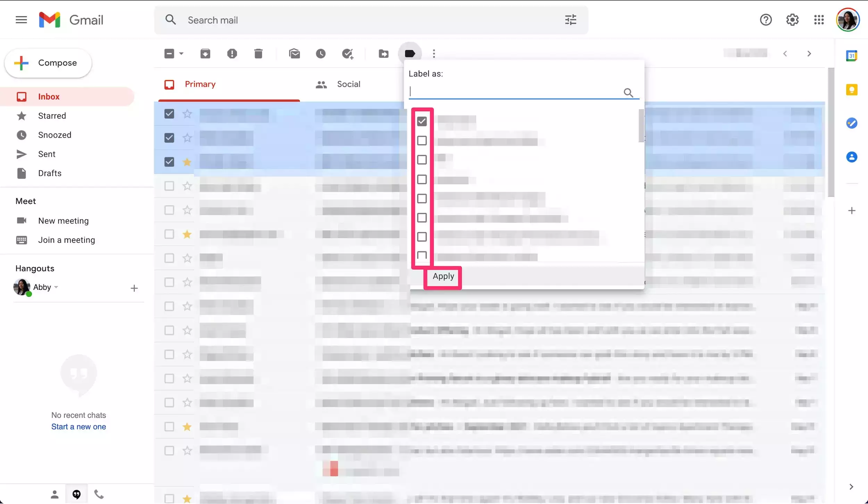Expand Abby's Hangouts status dropdown

click(x=56, y=287)
